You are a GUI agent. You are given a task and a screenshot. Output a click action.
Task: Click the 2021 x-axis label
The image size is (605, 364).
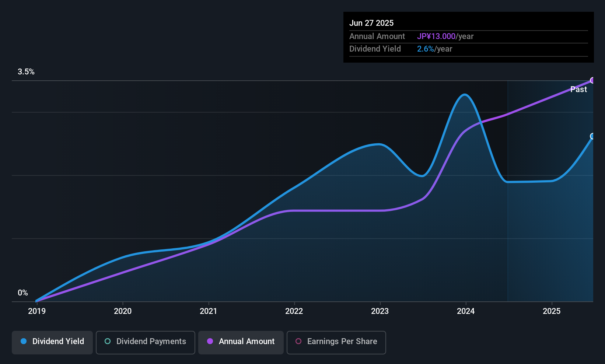click(209, 311)
